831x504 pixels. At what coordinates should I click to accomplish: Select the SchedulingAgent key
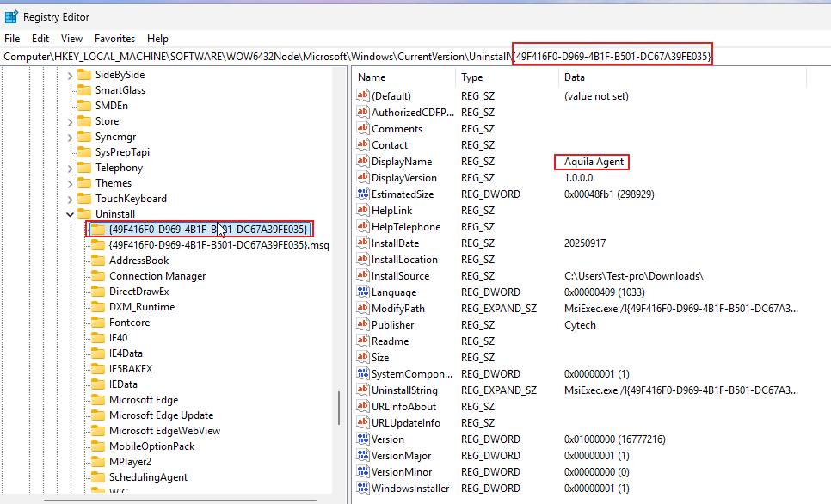[x=148, y=477]
